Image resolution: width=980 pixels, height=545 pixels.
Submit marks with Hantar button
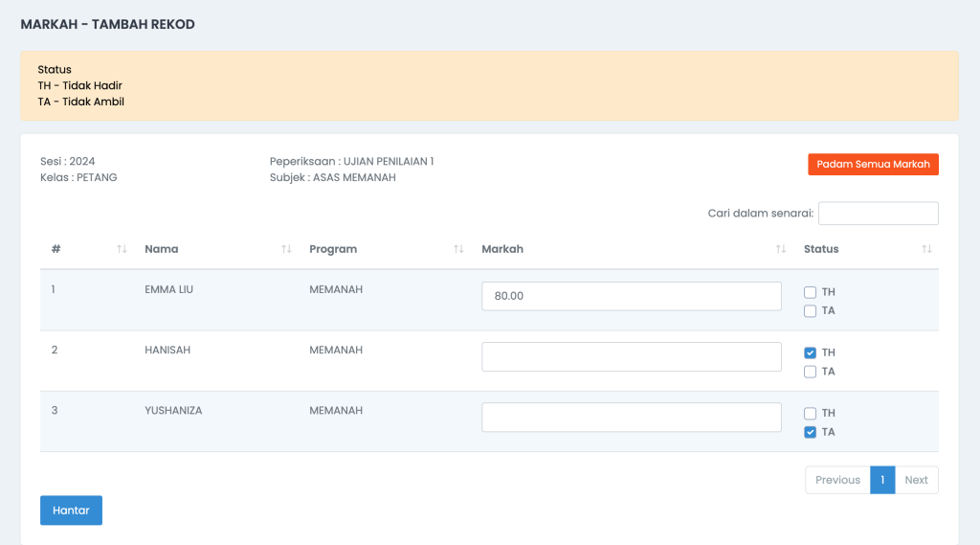pos(71,511)
